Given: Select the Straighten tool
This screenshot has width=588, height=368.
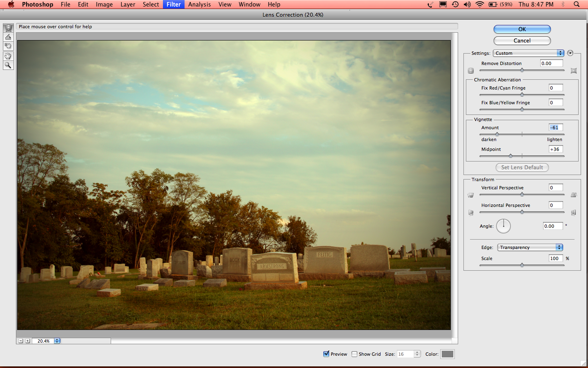Looking at the screenshot, I should 8,37.
